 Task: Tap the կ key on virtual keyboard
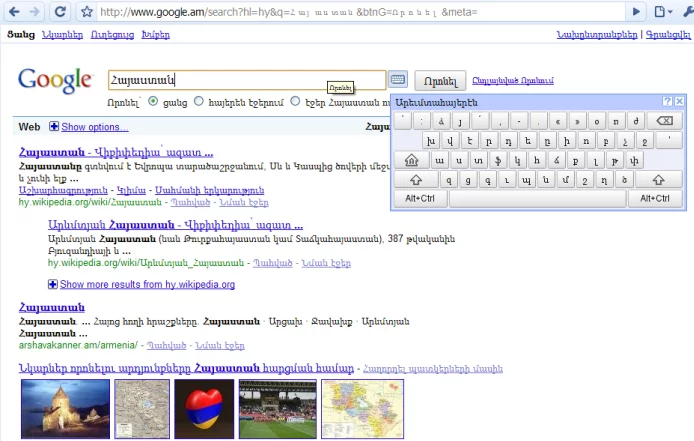tap(517, 160)
